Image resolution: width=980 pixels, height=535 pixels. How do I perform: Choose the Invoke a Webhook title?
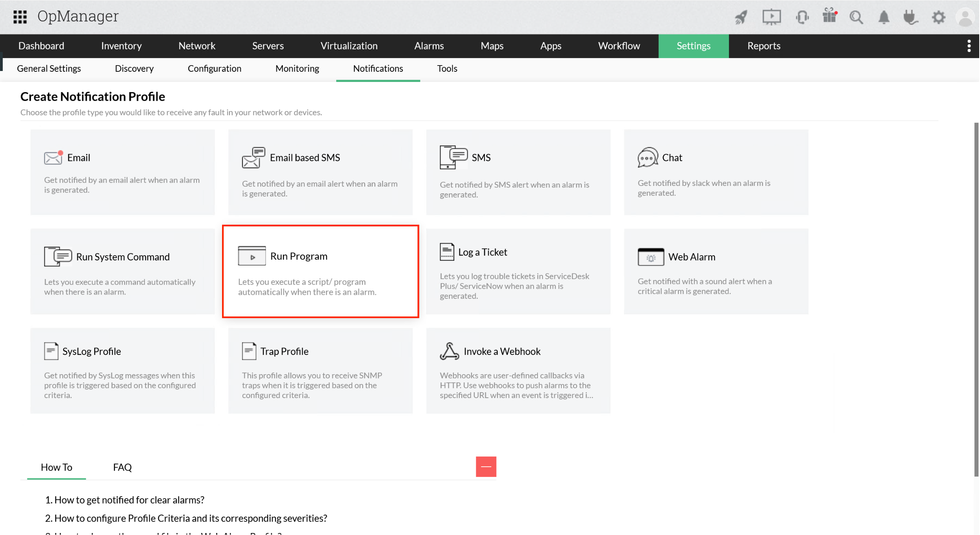pyautogui.click(x=502, y=351)
